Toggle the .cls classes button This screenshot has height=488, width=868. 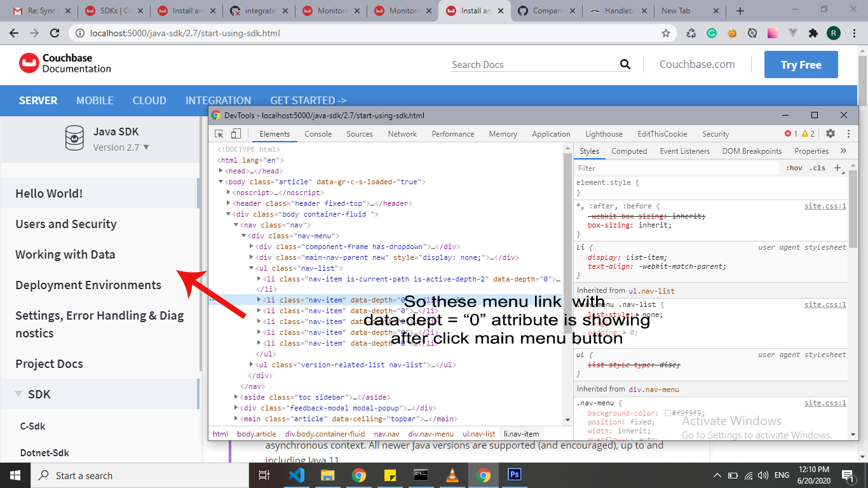point(818,168)
